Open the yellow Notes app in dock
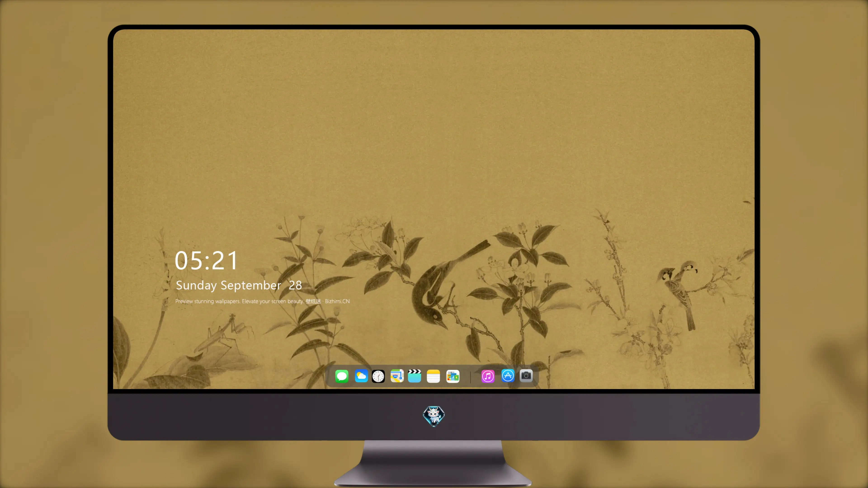This screenshot has height=488, width=868. (433, 376)
